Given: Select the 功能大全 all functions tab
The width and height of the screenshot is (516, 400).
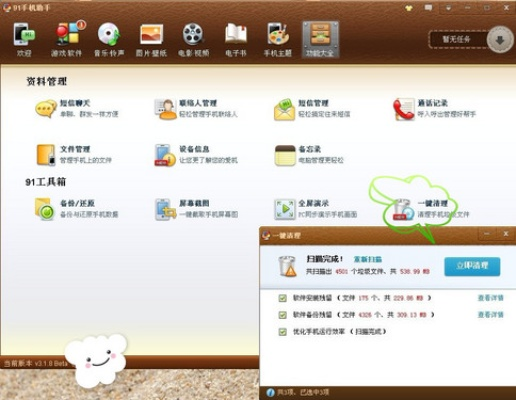Looking at the screenshot, I should (x=320, y=39).
